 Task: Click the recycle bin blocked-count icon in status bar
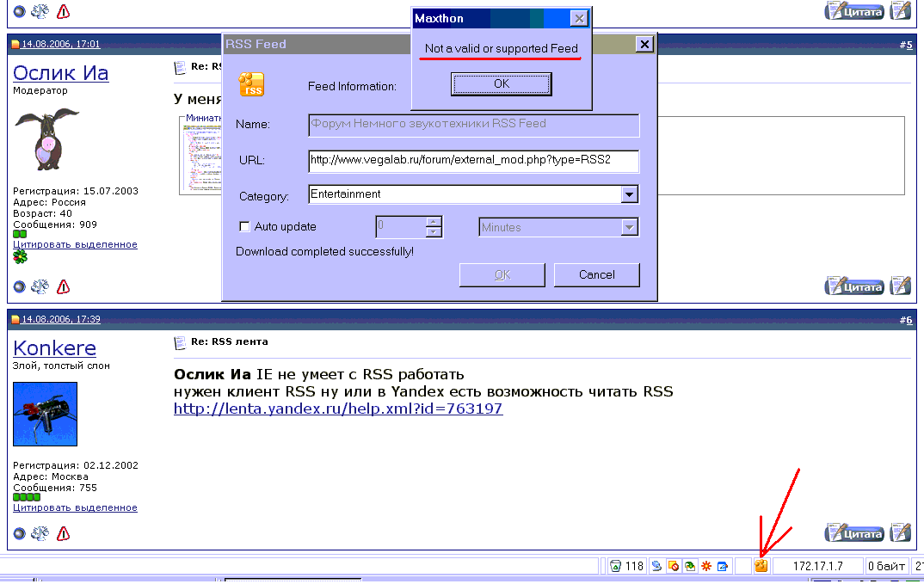[615, 566]
